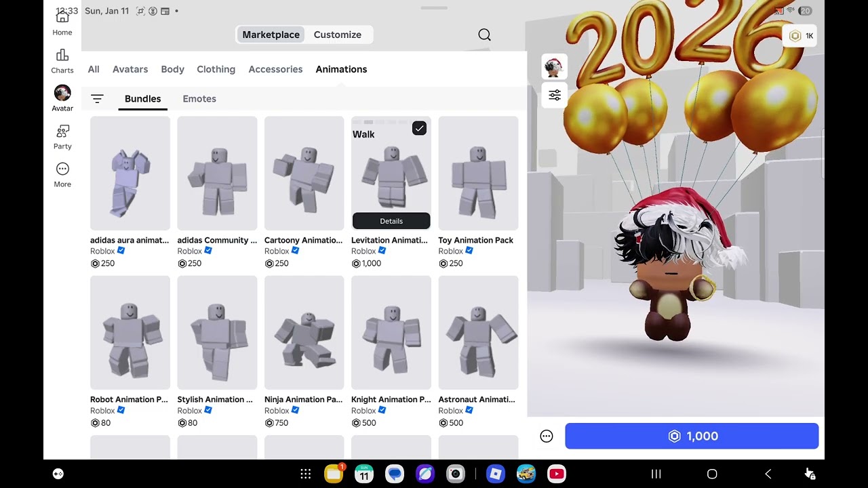Click the Toy Animation Pack title
This screenshot has height=488, width=868.
476,240
